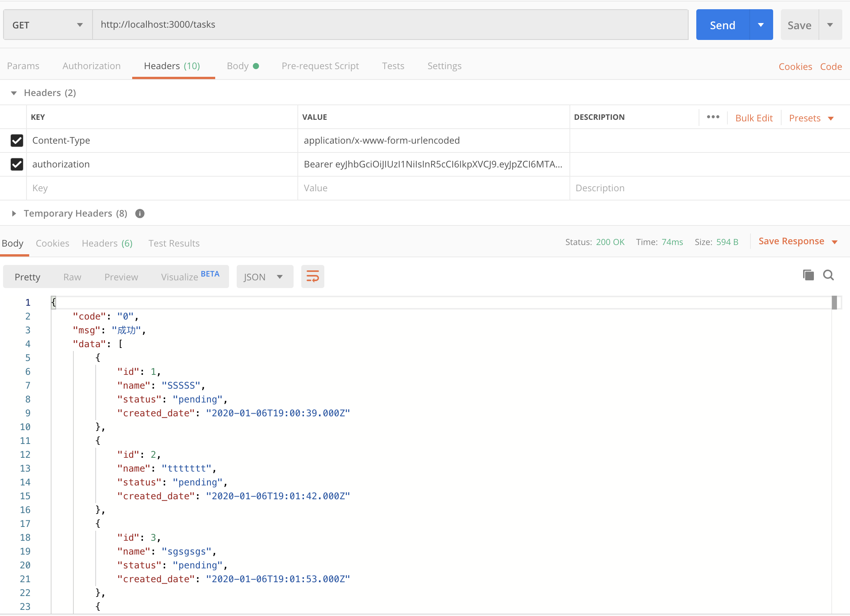Copy response body to clipboard
850x616 pixels.
(808, 275)
